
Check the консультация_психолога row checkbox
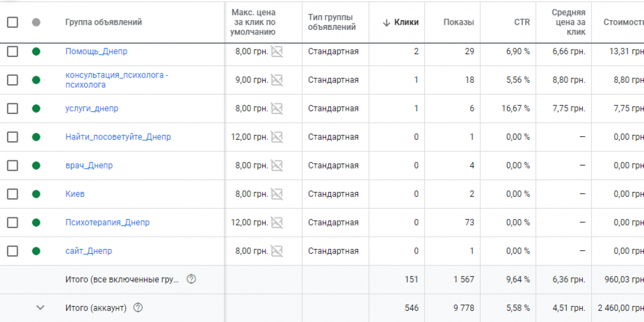12,80
